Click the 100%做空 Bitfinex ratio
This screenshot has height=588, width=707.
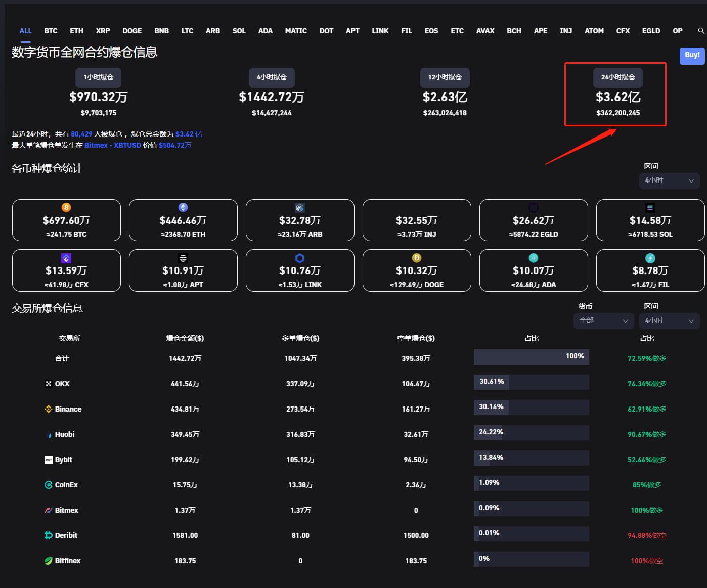click(647, 561)
